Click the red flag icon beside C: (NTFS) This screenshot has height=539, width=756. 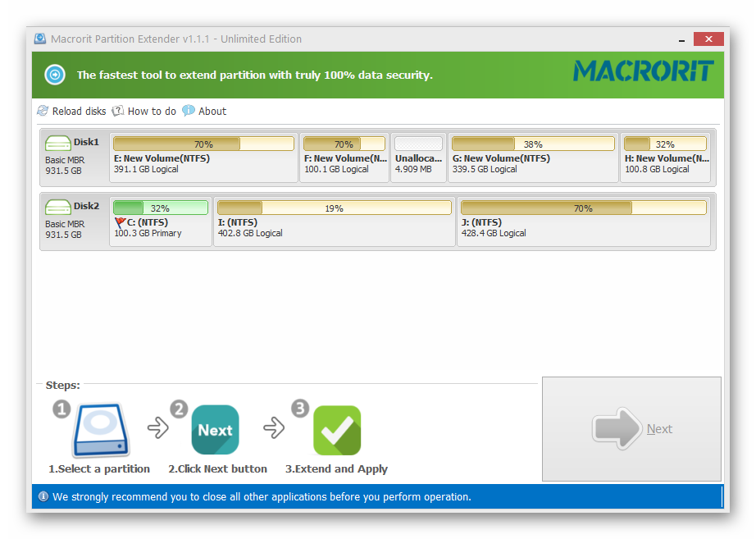[x=120, y=222]
